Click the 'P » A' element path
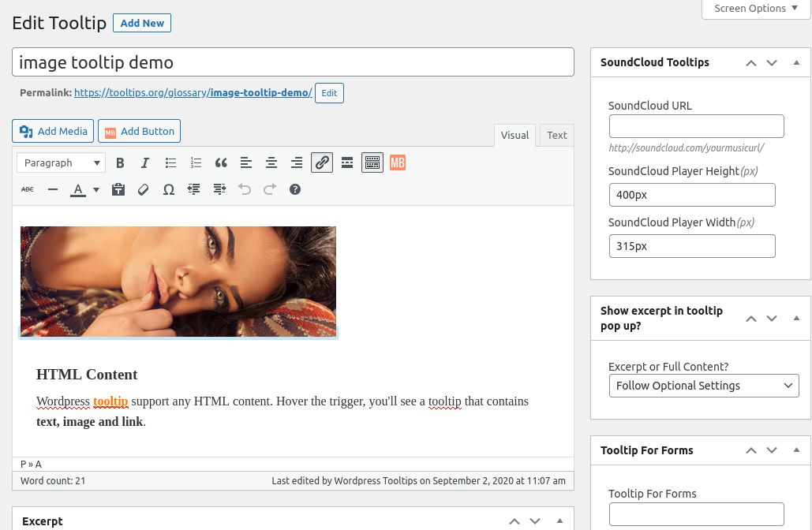This screenshot has height=530, width=812. tap(31, 465)
